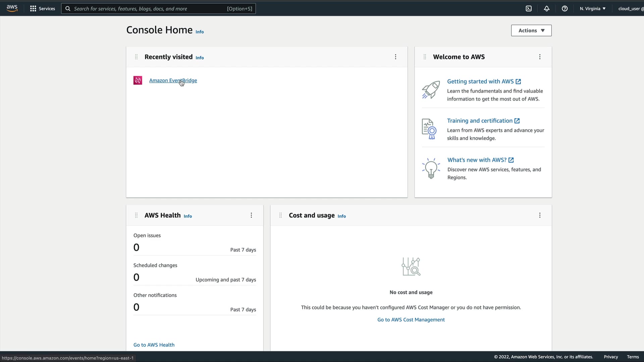Launch the CloudShell terminal icon

tap(529, 9)
